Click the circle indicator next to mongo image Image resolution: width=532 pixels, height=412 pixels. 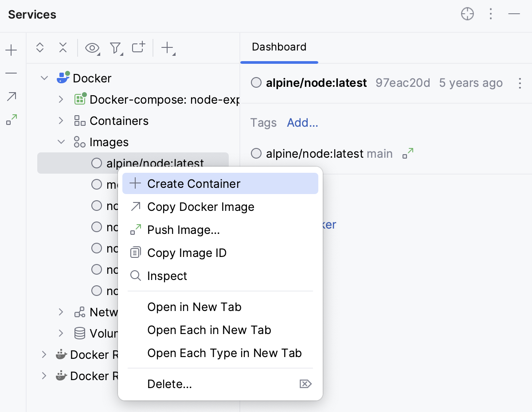pyautogui.click(x=97, y=184)
